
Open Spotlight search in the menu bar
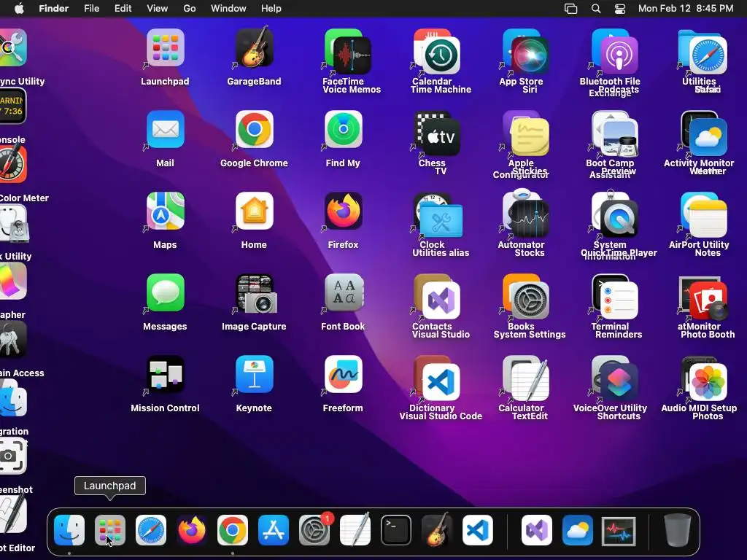[x=596, y=9]
